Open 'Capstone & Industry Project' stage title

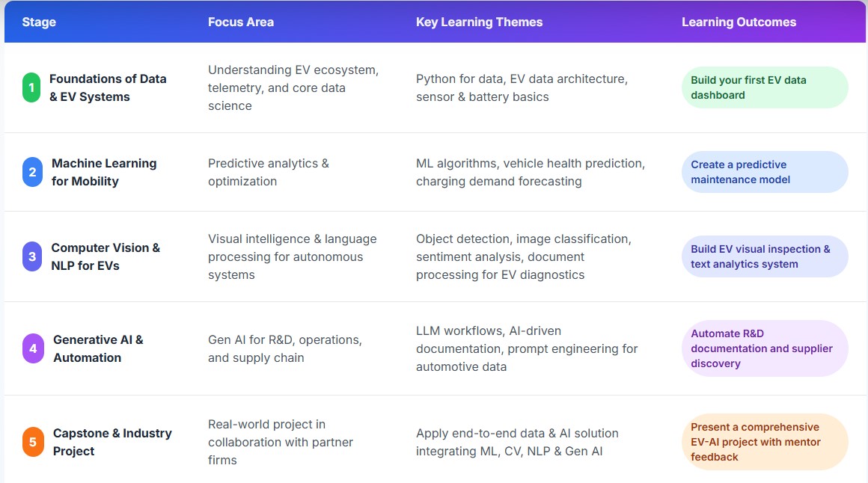111,442
